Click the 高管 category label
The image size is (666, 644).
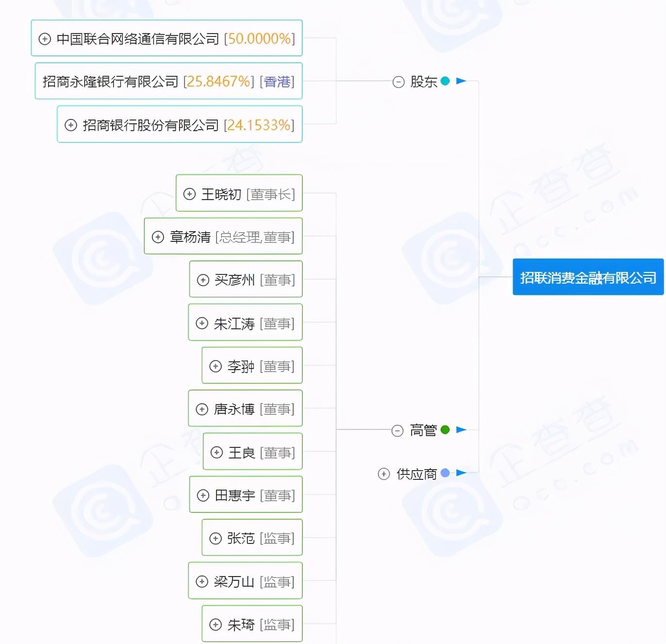coord(424,430)
